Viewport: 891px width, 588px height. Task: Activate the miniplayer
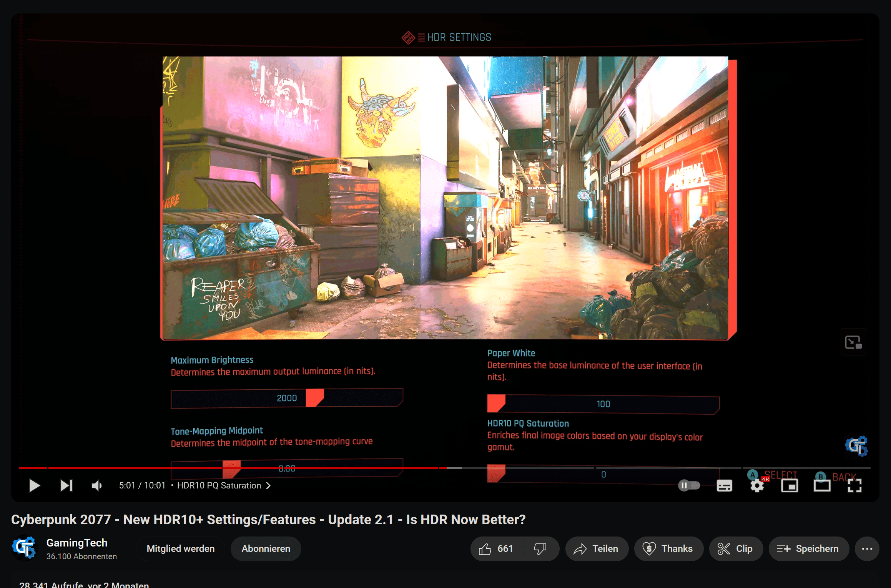[789, 486]
